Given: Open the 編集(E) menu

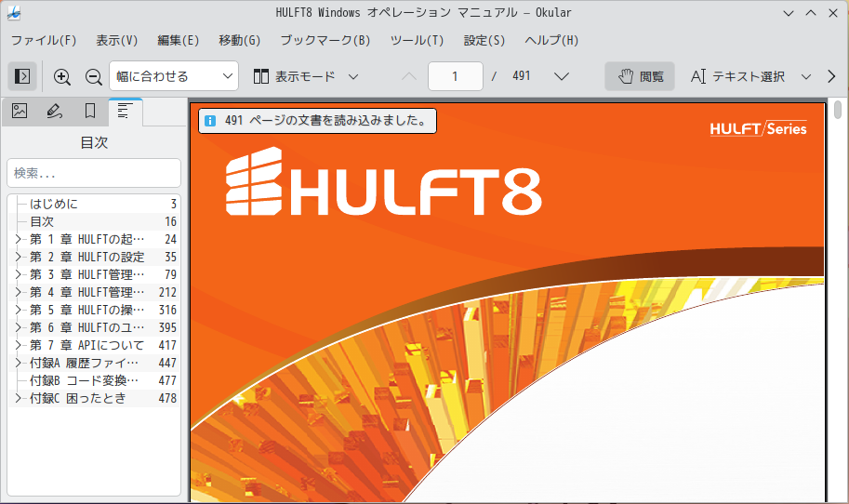Looking at the screenshot, I should (179, 41).
